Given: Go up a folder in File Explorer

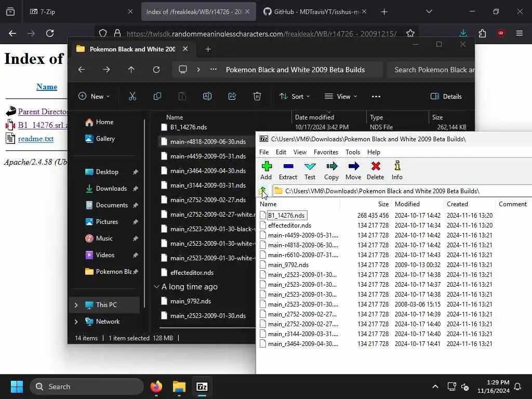Looking at the screenshot, I should click(x=131, y=70).
